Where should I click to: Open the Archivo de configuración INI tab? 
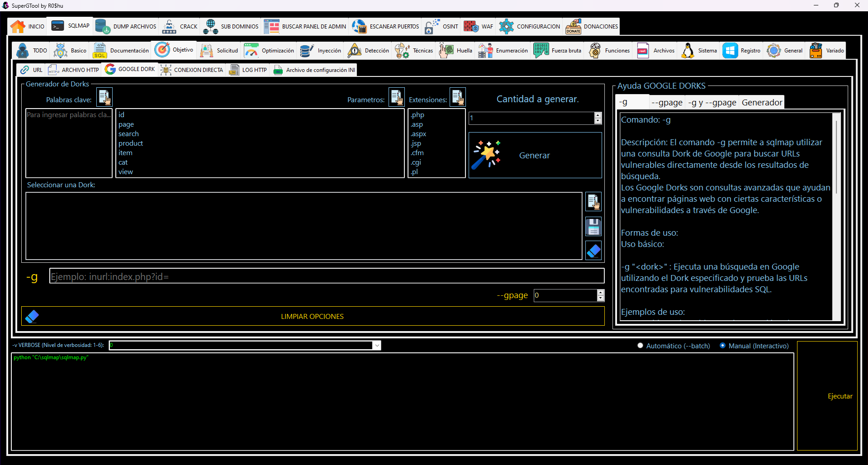(314, 70)
